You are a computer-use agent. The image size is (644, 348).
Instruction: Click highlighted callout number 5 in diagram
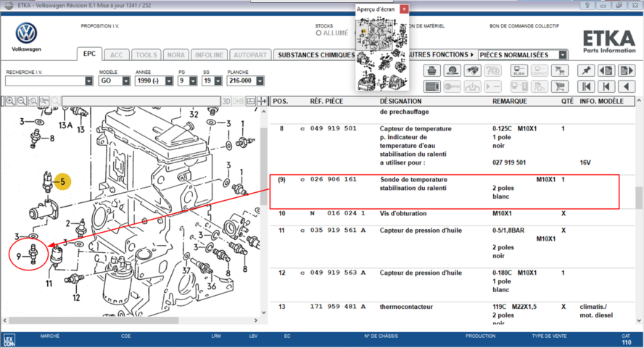tap(62, 181)
